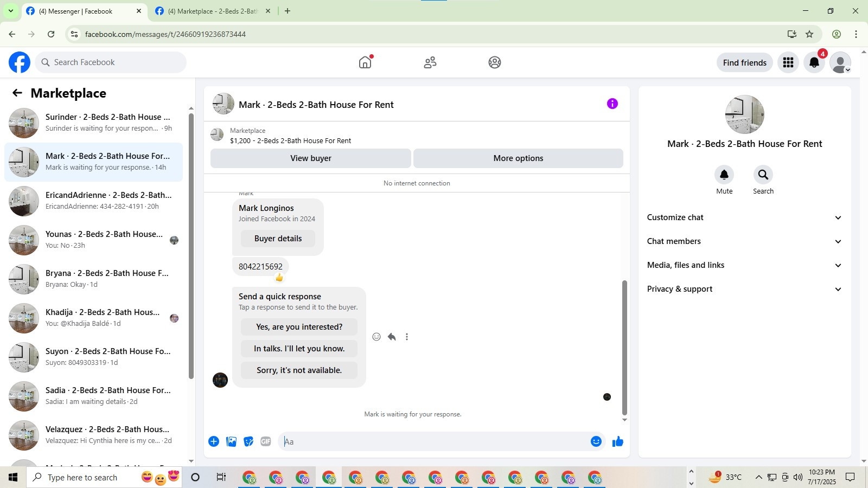Click the More options button
Viewport: 868px width, 488px height.
[518, 158]
